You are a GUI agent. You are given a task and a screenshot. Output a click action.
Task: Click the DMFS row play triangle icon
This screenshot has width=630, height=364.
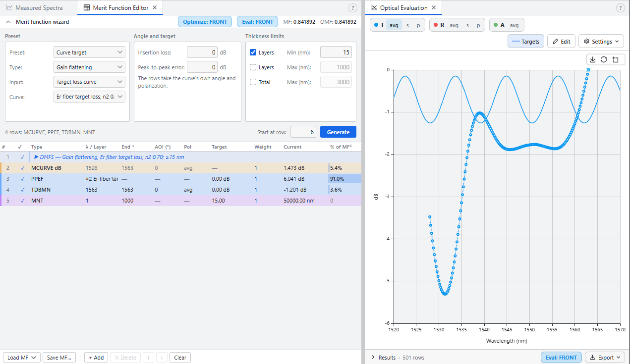point(36,157)
